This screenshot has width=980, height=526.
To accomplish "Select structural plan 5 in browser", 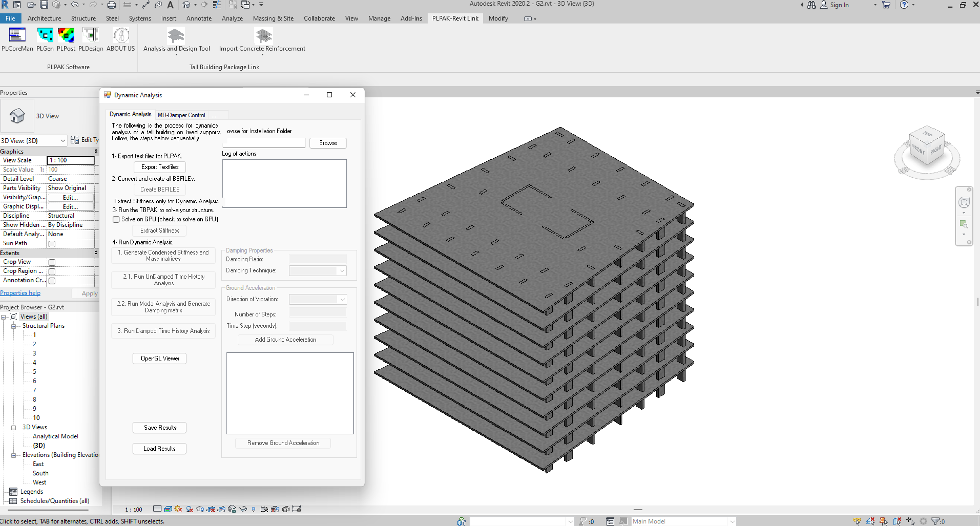I will point(34,372).
